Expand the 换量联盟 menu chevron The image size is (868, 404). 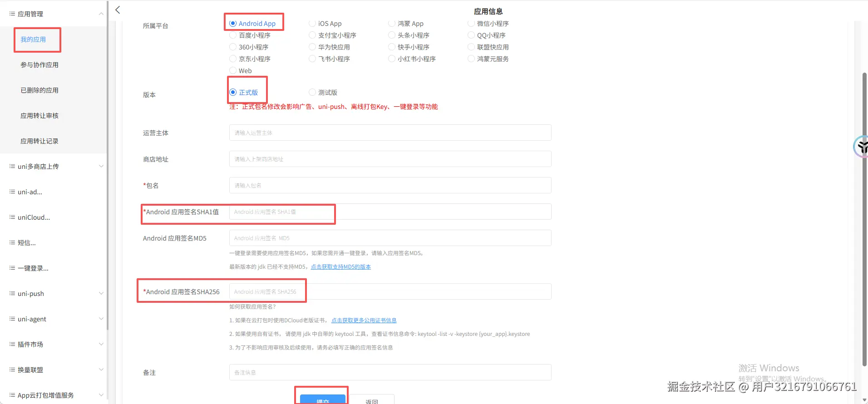101,370
